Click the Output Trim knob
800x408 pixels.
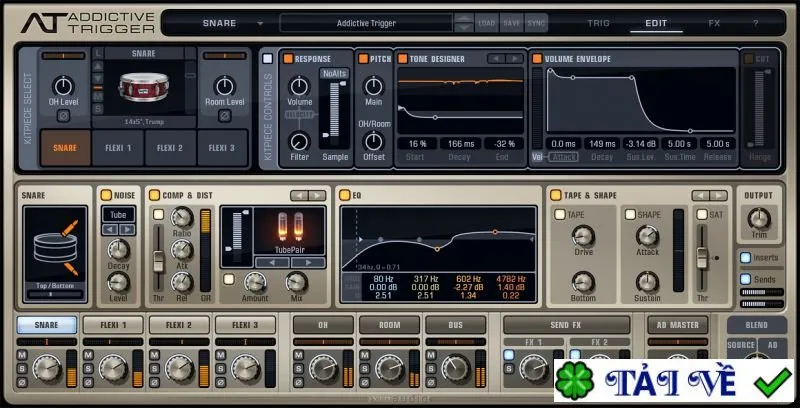coord(759,218)
